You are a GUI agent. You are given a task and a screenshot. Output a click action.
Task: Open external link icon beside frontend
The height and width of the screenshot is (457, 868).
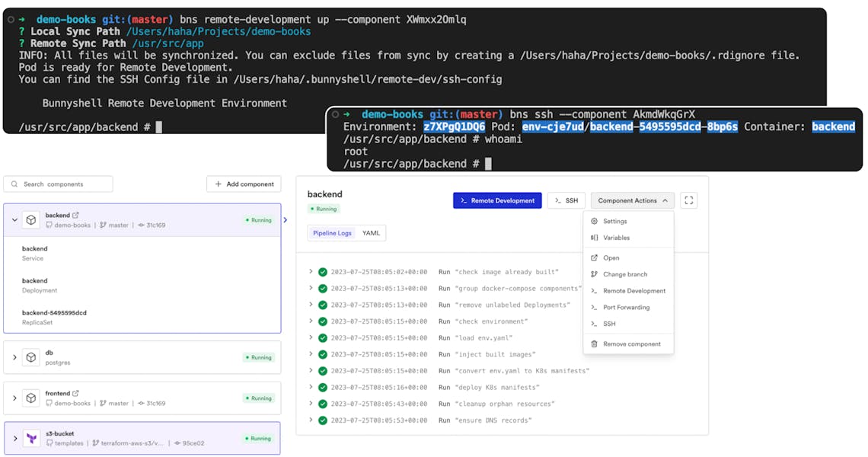point(76,394)
